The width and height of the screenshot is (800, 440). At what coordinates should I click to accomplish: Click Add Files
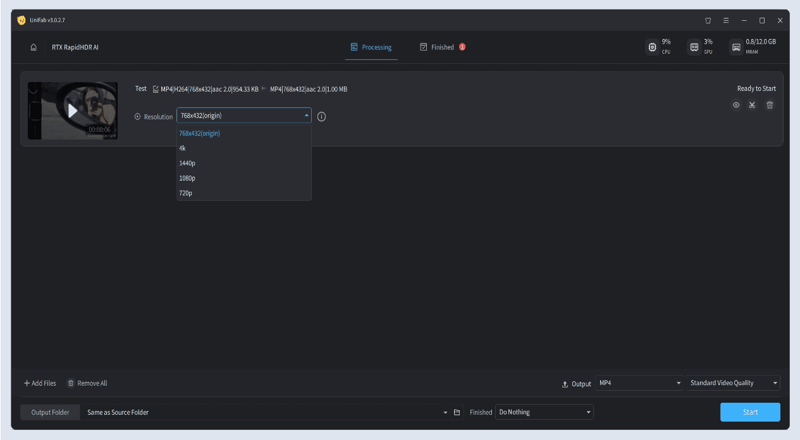[x=40, y=383]
